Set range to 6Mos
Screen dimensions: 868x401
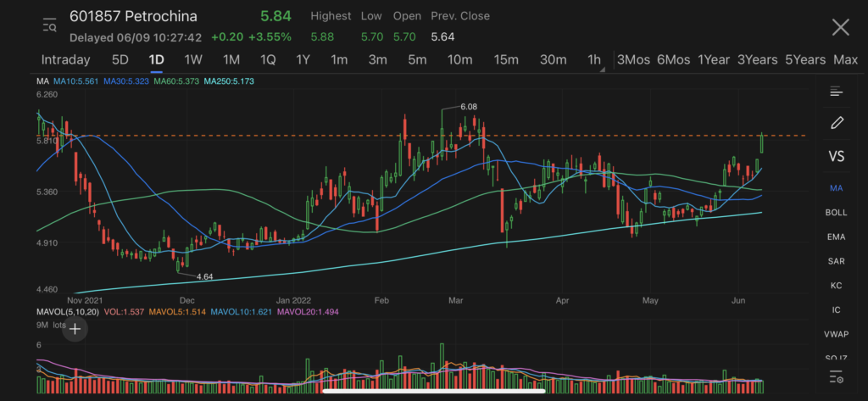(673, 60)
